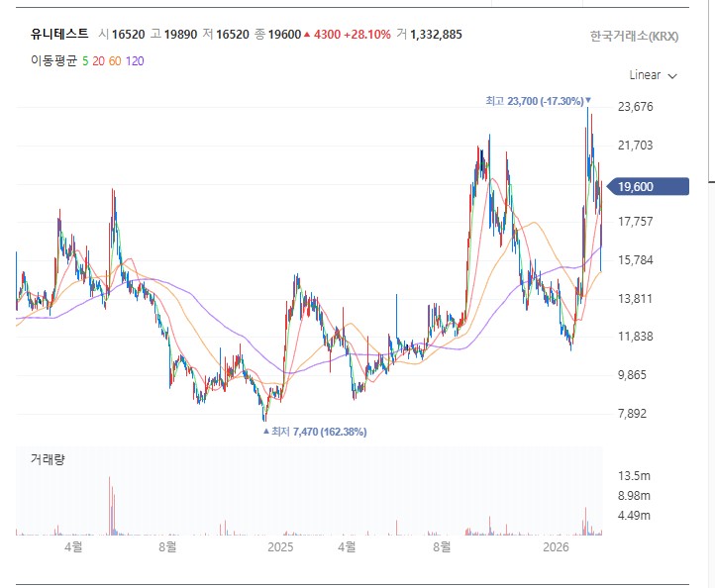Click the 13,811 price axis label
The height and width of the screenshot is (588, 715).
tap(635, 299)
